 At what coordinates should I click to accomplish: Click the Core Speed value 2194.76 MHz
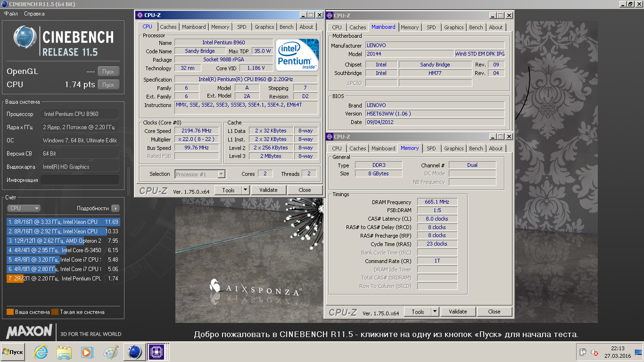197,131
